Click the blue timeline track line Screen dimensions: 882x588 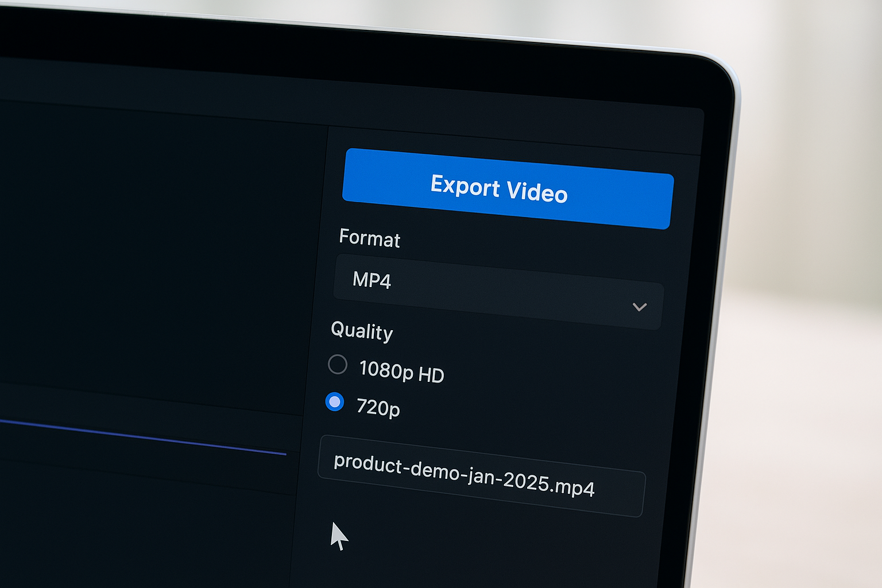click(x=143, y=437)
